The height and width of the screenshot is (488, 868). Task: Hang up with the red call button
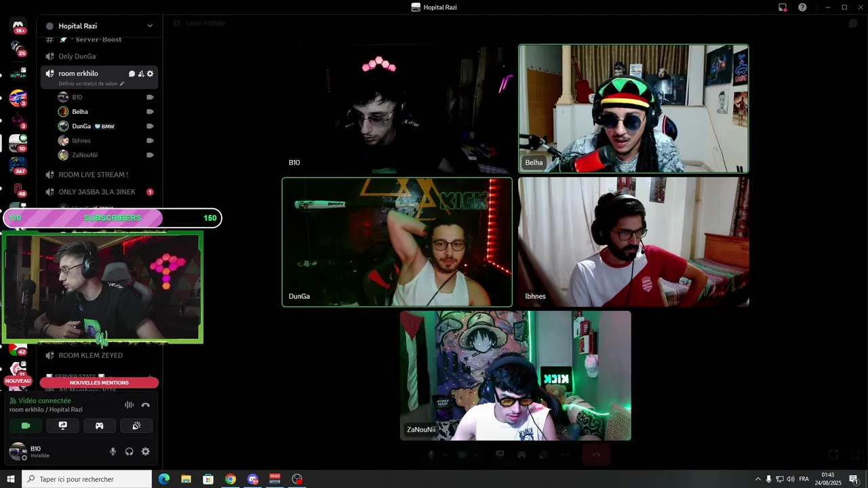pyautogui.click(x=597, y=455)
